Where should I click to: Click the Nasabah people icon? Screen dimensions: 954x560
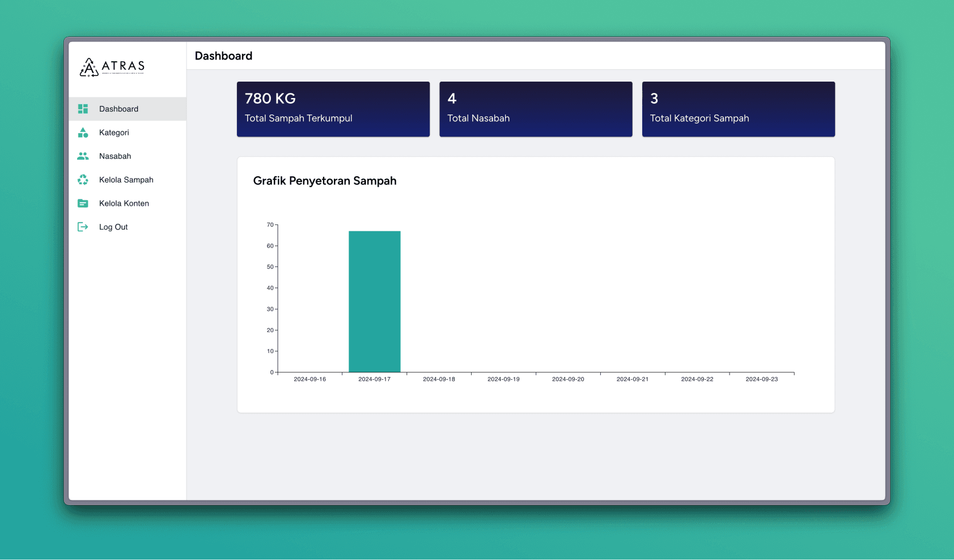click(83, 156)
